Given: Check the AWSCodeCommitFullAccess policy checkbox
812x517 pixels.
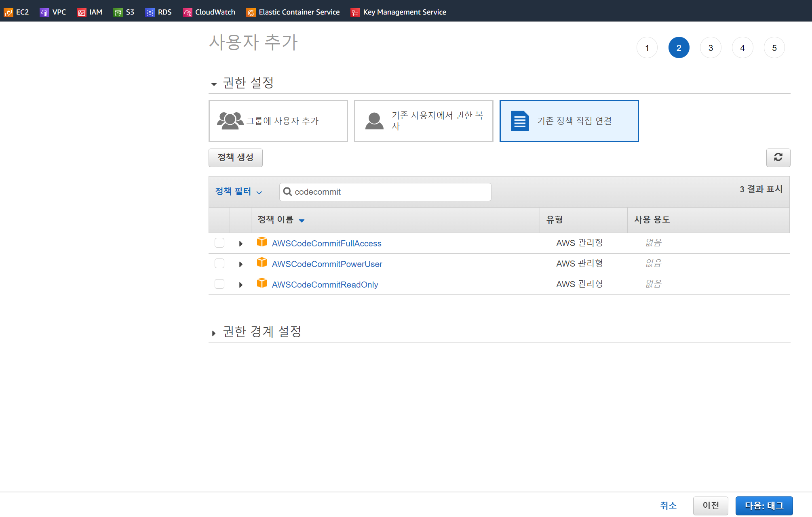Looking at the screenshot, I should coord(219,243).
